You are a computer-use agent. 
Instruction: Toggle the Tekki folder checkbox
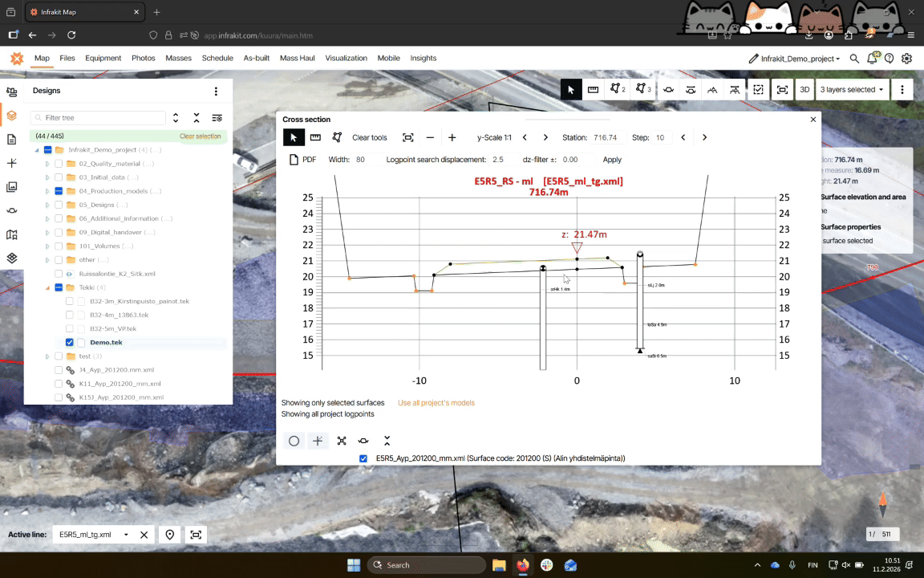[x=59, y=287]
